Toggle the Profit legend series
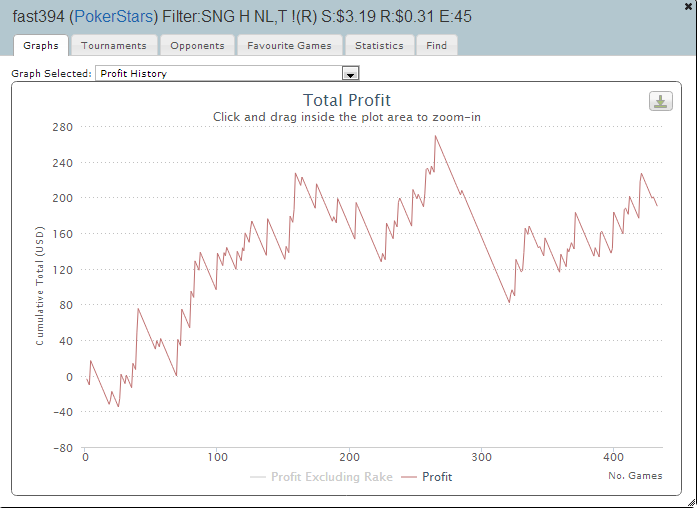698x508 pixels. 426,477
